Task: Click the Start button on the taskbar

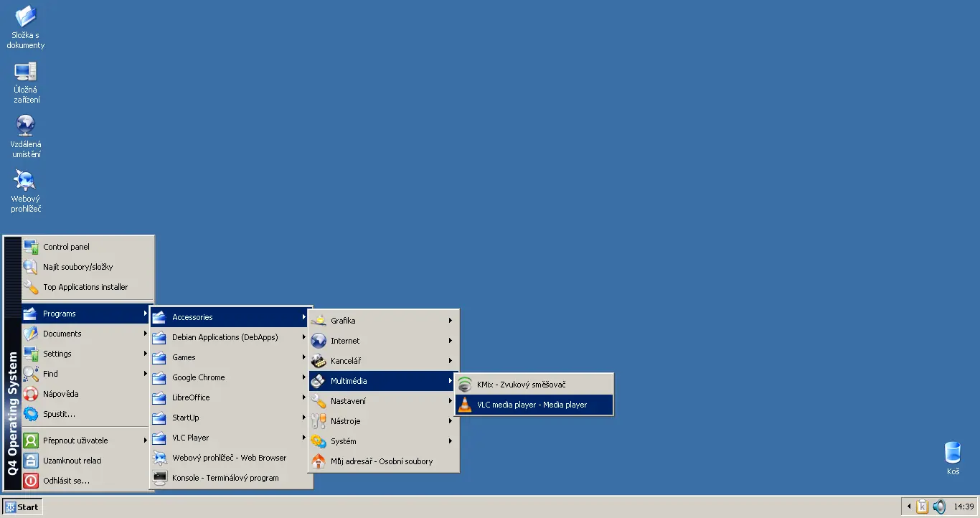Action: [22, 507]
